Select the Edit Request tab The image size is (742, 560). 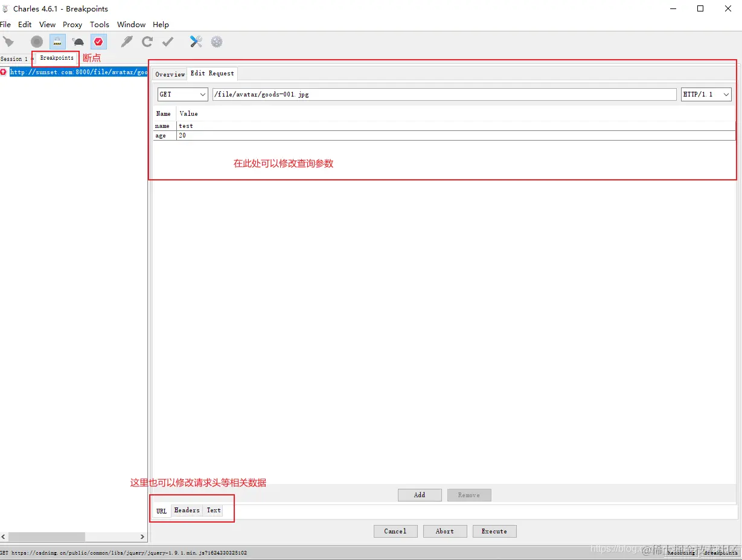(212, 74)
